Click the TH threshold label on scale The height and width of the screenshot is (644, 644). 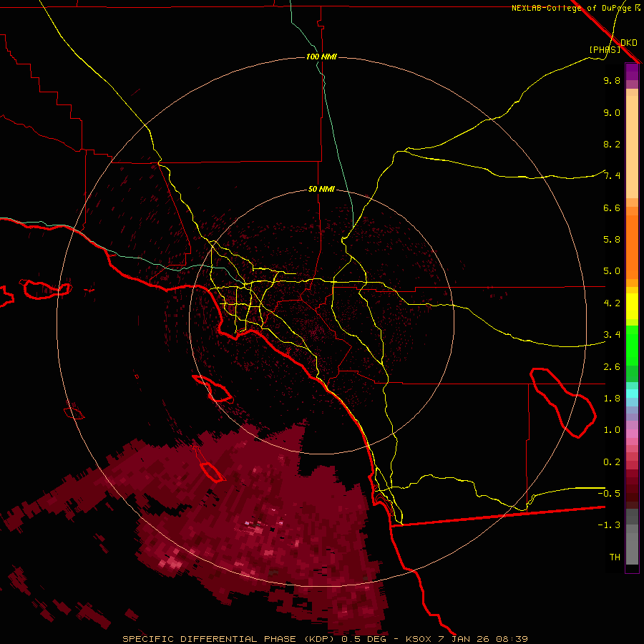pos(615,557)
